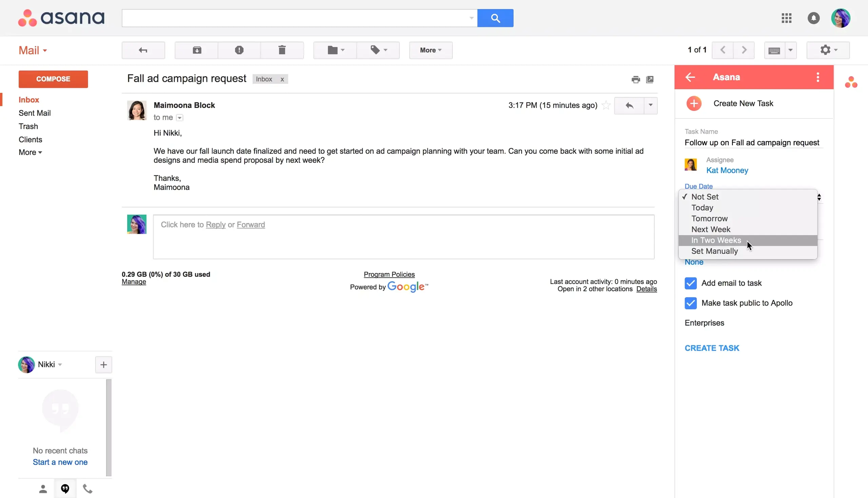Click the archive icon in mail toolbar
Image resolution: width=868 pixels, height=498 pixels.
[197, 50]
